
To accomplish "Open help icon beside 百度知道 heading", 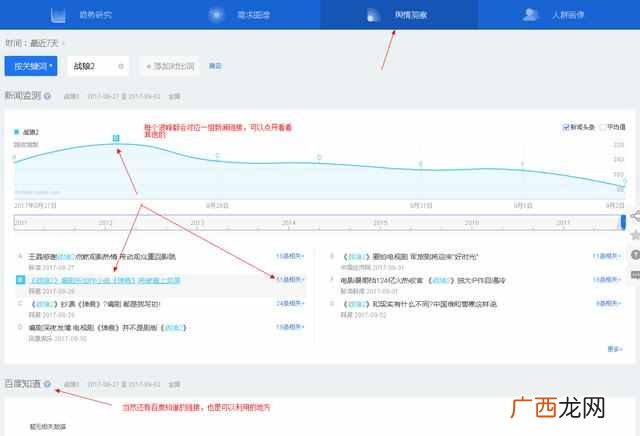I will [x=47, y=384].
